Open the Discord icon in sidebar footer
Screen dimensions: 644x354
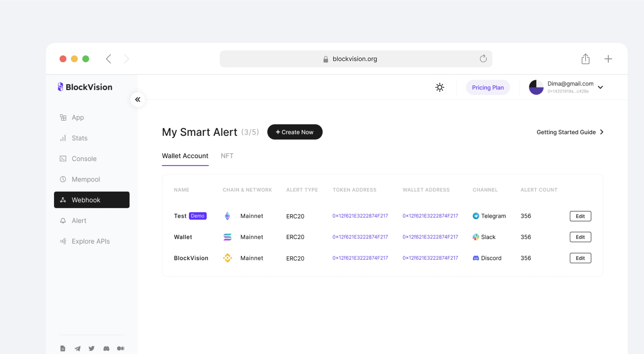106,348
